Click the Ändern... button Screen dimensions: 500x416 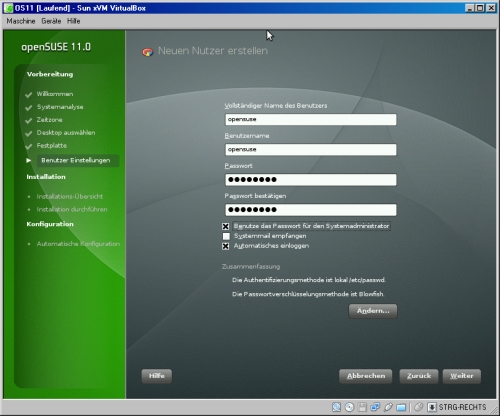(x=373, y=311)
